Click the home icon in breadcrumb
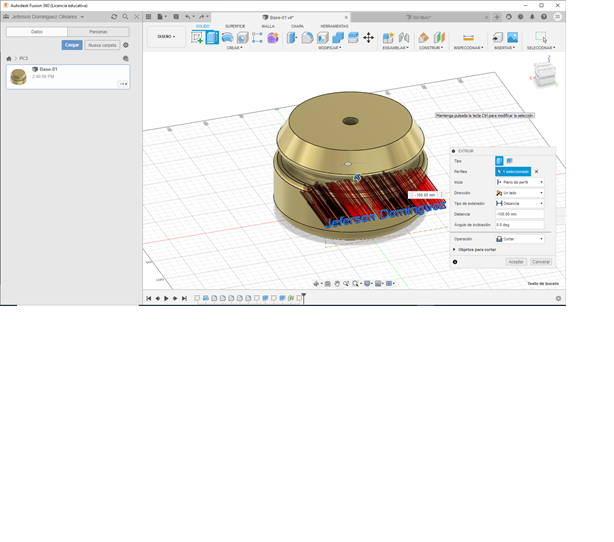 coord(9,58)
